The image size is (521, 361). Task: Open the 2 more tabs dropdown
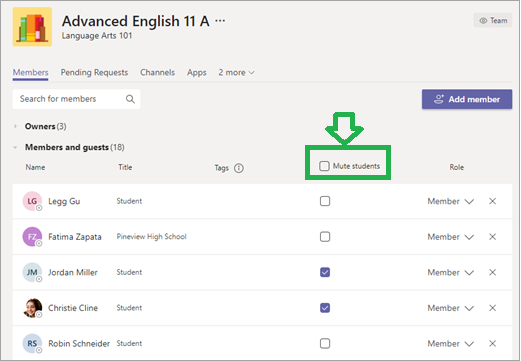(x=236, y=72)
